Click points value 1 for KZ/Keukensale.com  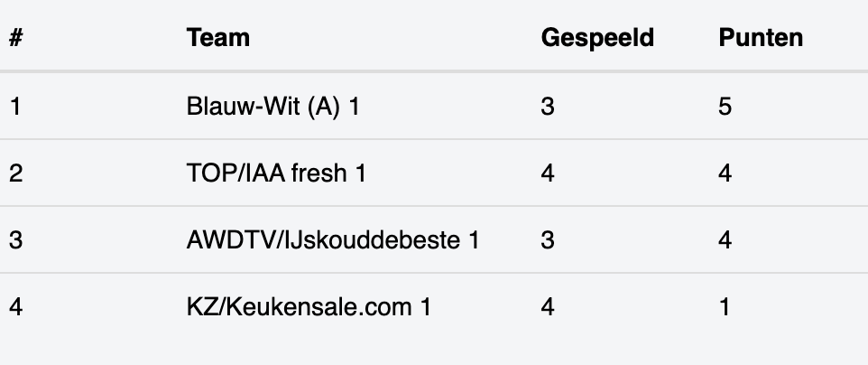point(725,307)
